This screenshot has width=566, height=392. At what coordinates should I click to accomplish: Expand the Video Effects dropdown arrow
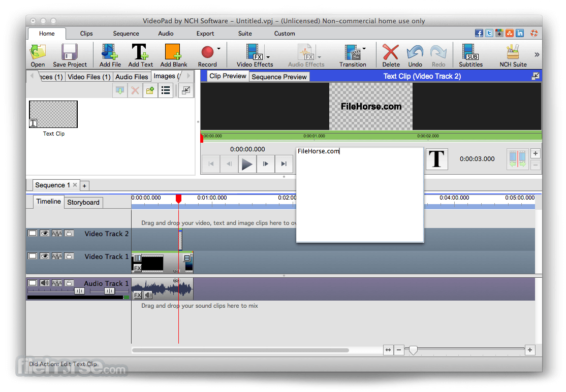click(x=268, y=57)
